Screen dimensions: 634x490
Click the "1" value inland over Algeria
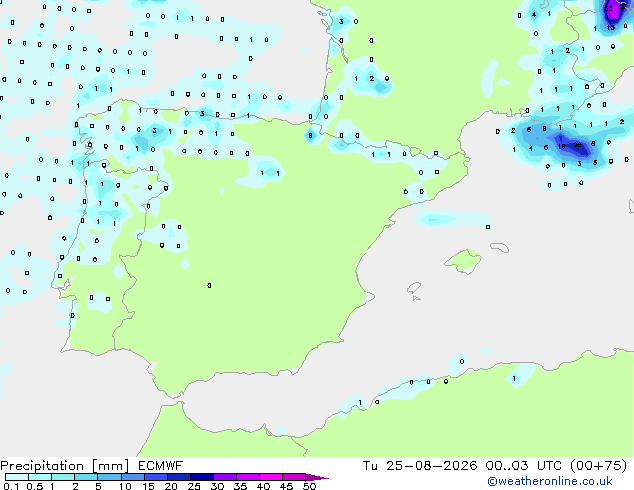click(514, 378)
